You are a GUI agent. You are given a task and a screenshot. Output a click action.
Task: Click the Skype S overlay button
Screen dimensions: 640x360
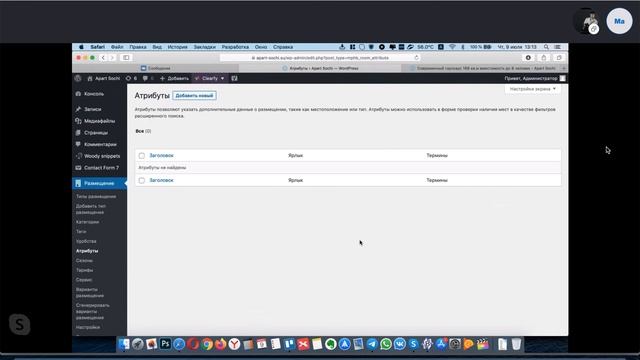[x=20, y=324]
